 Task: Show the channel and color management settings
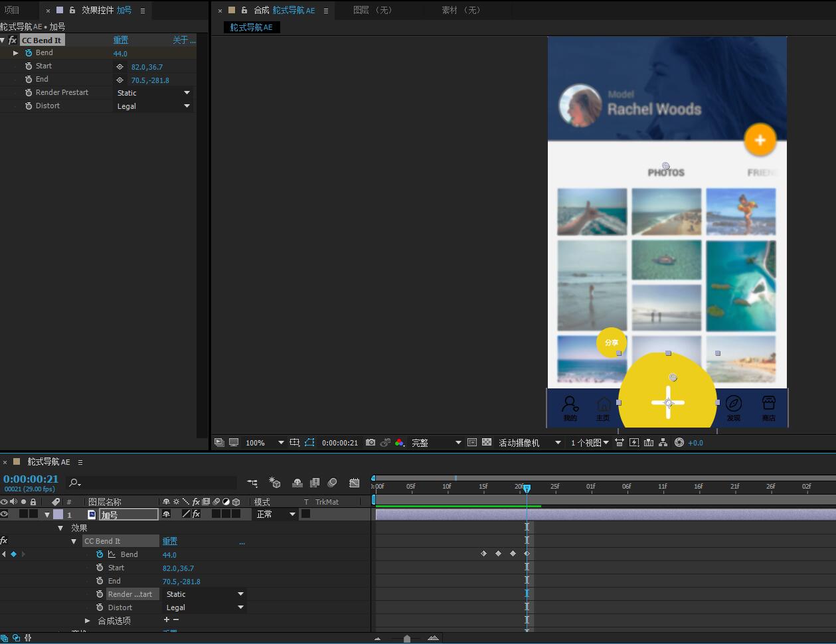(399, 443)
